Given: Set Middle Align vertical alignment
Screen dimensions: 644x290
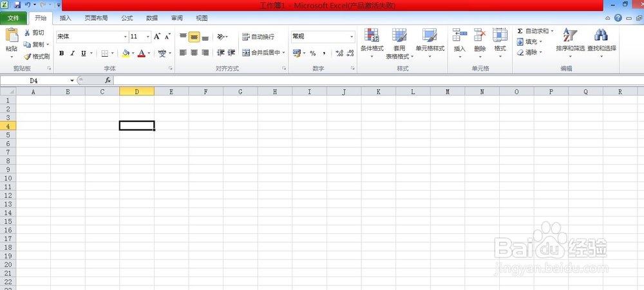Looking at the screenshot, I should point(194,37).
